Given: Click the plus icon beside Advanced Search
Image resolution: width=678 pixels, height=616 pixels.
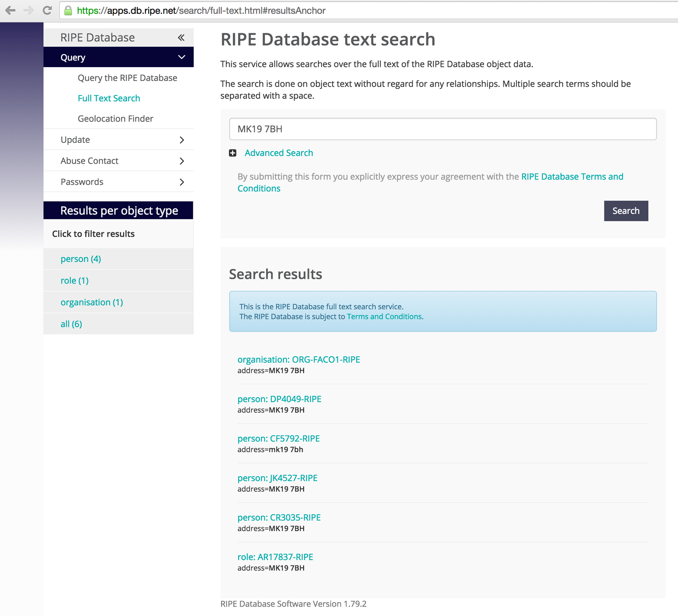Looking at the screenshot, I should tap(233, 153).
